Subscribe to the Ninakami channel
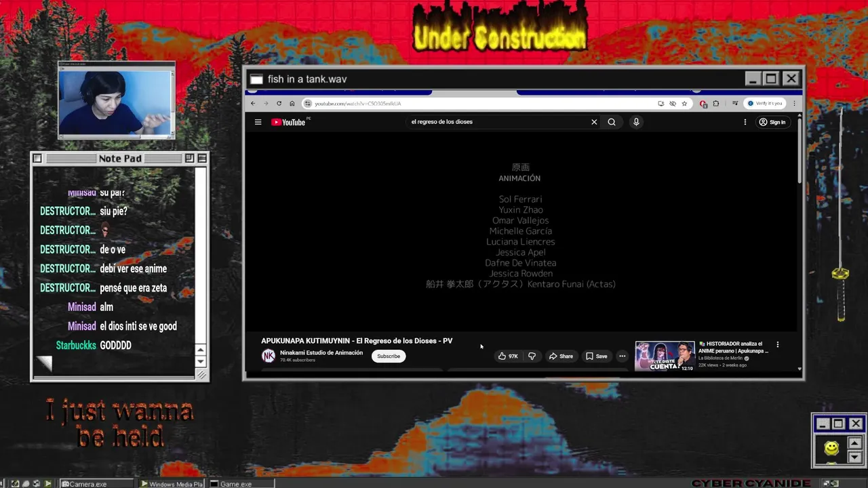The height and width of the screenshot is (488, 868). (389, 357)
